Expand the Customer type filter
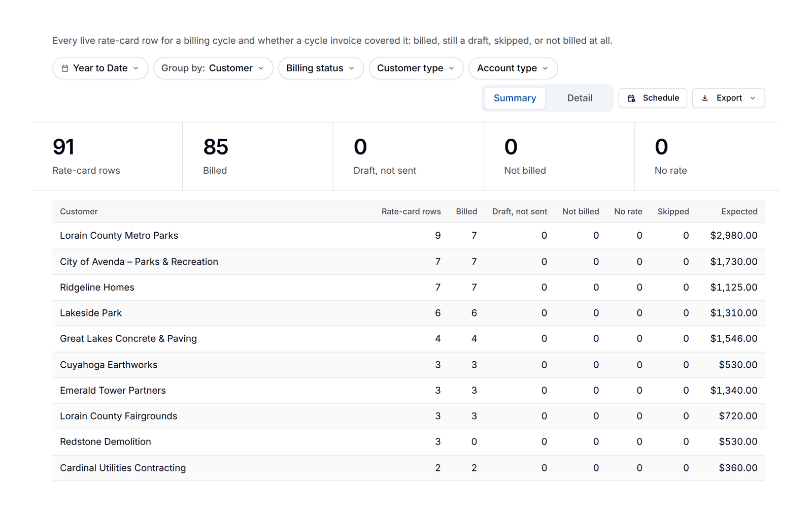 click(416, 68)
